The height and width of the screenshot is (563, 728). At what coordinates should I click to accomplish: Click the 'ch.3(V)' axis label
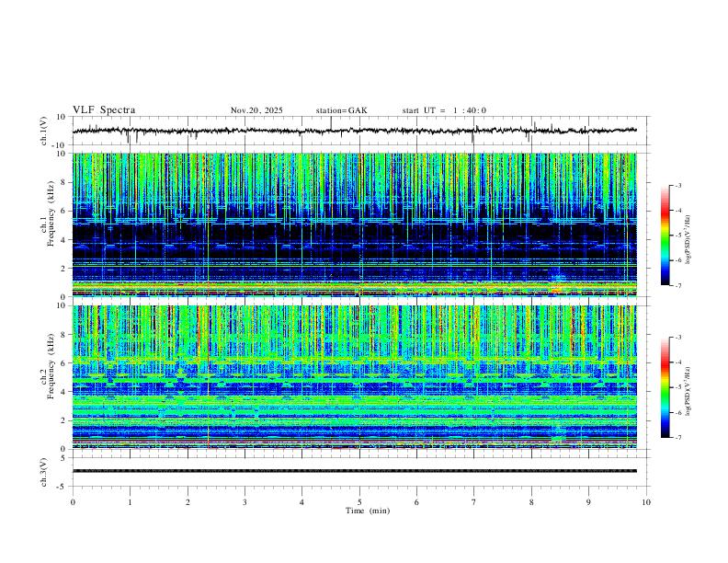coord(44,472)
